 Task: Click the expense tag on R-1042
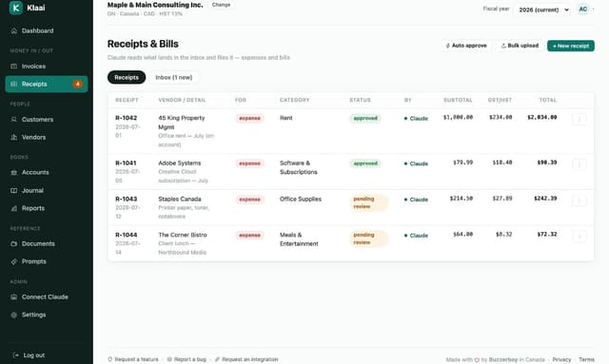tap(249, 119)
